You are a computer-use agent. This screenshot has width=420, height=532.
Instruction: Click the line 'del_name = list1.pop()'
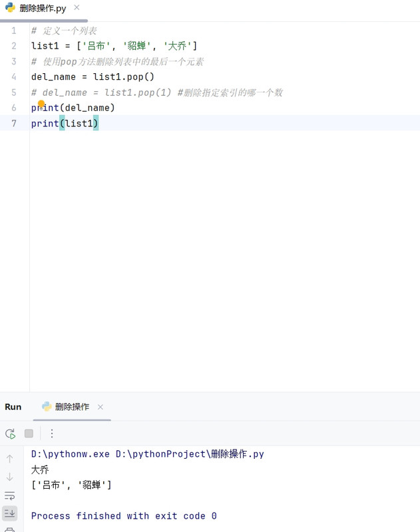[93, 77]
